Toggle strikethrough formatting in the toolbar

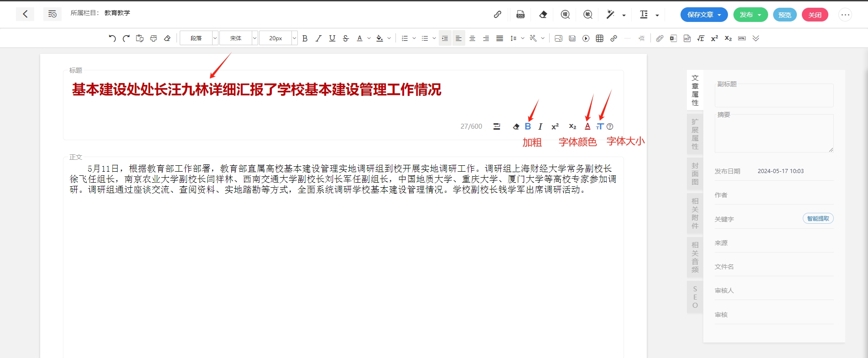point(346,38)
